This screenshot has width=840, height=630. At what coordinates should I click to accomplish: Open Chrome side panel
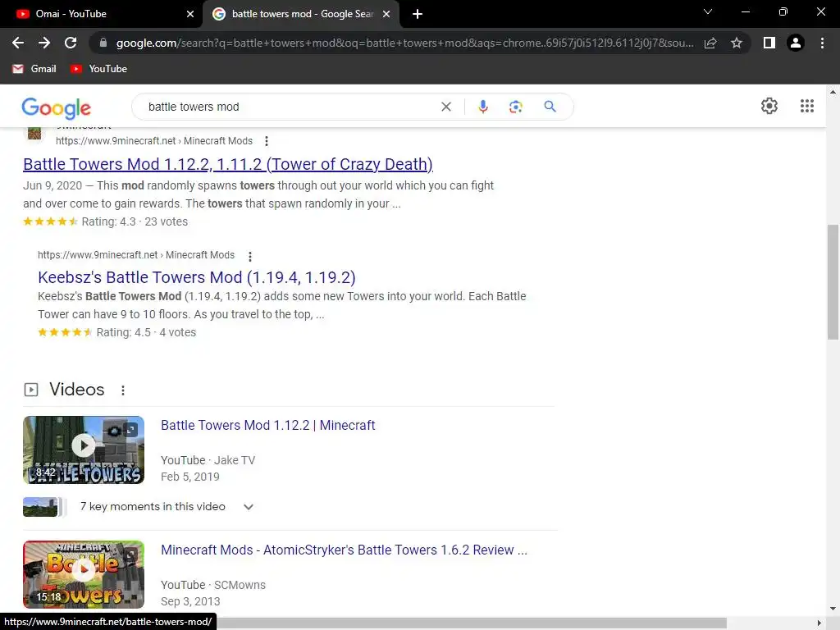769,43
